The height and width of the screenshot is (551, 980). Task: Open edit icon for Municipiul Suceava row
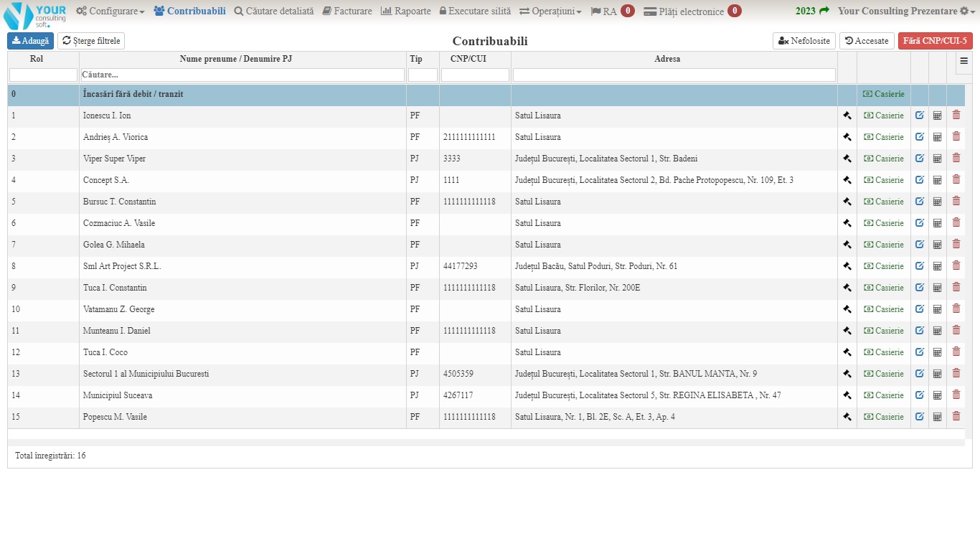[919, 395]
